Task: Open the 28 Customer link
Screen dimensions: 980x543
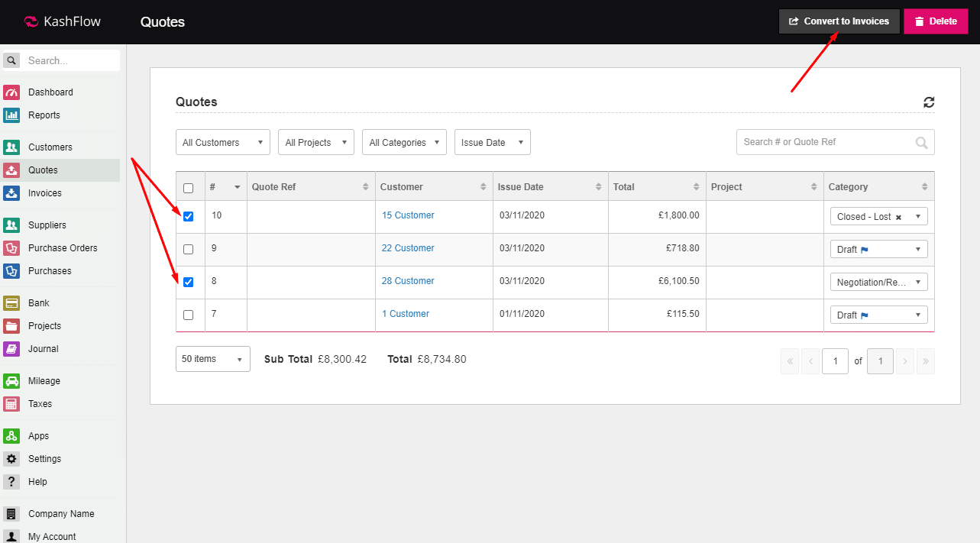Action: 408,281
